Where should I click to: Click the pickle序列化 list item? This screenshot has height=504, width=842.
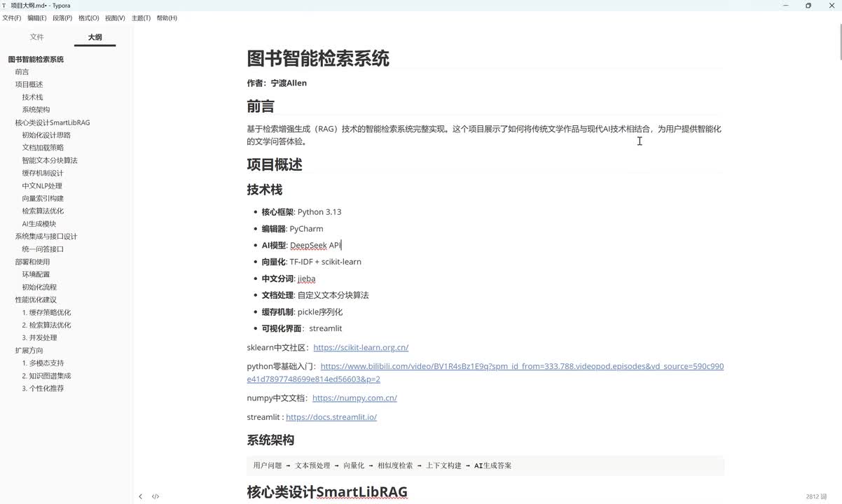pos(302,311)
